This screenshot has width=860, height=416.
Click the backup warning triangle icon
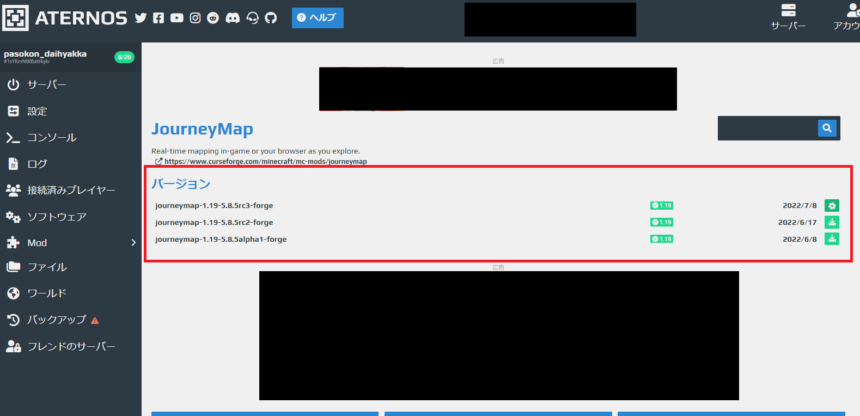95,320
